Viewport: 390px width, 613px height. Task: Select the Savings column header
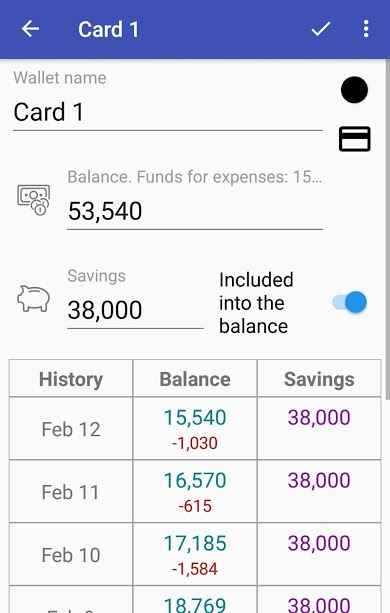[x=319, y=379]
